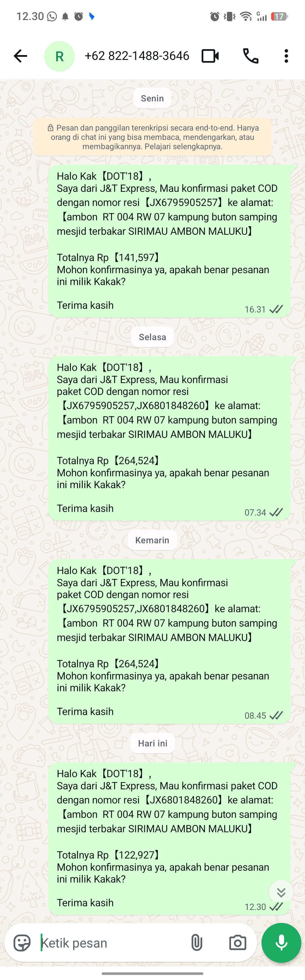305x980 pixels.
Task: Tap the "Hari ini" date chip
Action: [x=152, y=743]
